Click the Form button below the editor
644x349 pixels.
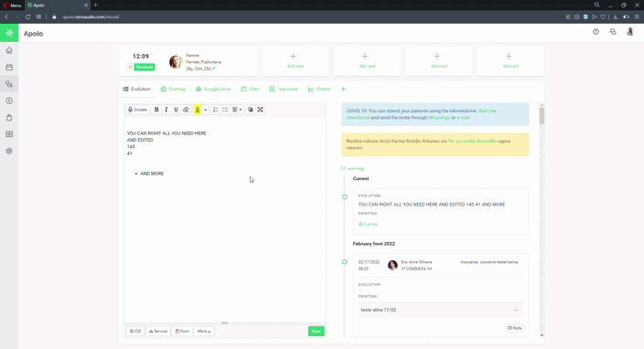182,331
